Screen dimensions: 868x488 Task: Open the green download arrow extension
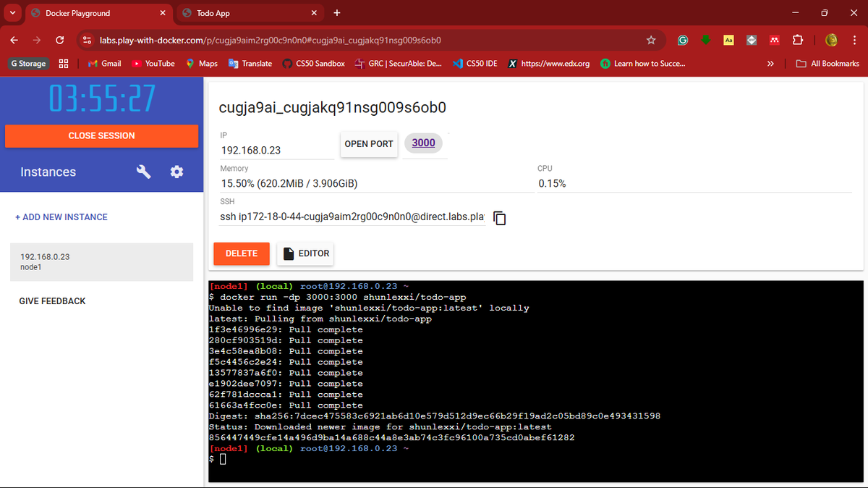pos(705,40)
